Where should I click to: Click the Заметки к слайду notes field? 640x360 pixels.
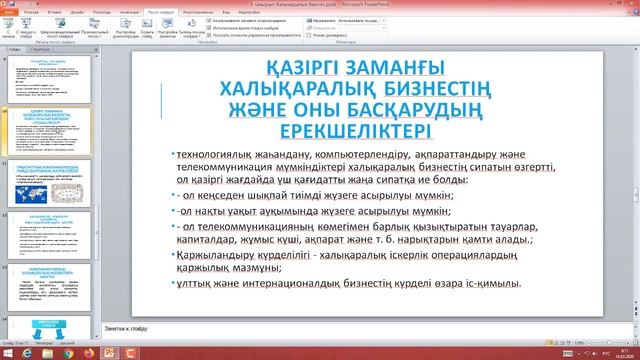point(367,329)
